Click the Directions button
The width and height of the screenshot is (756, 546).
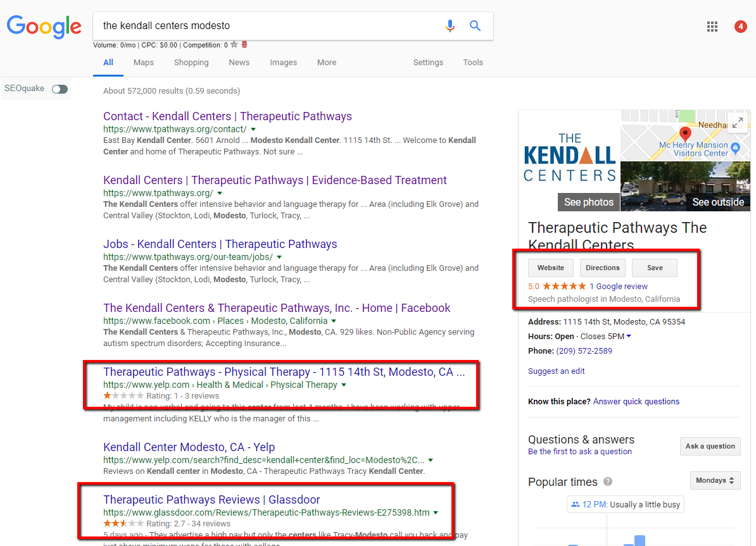point(603,268)
